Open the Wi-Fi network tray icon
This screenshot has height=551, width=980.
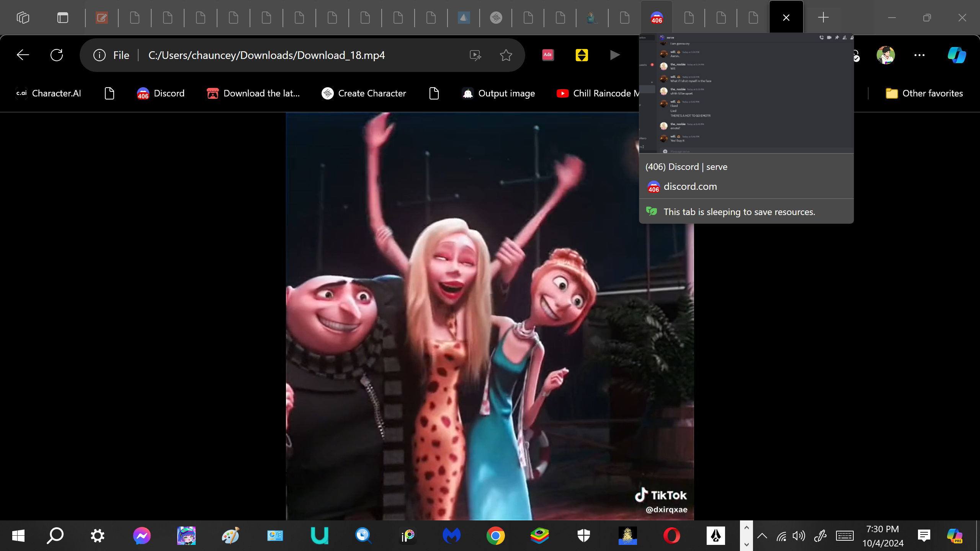click(781, 536)
